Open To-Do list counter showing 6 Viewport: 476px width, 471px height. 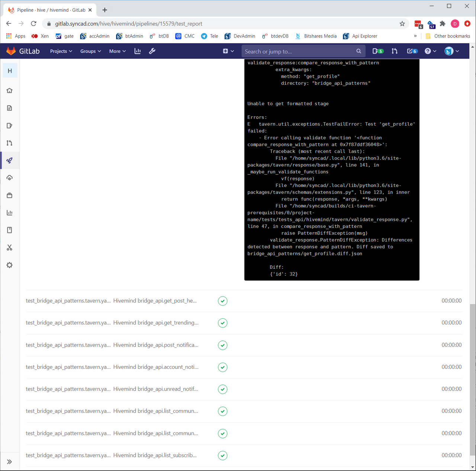tap(412, 51)
